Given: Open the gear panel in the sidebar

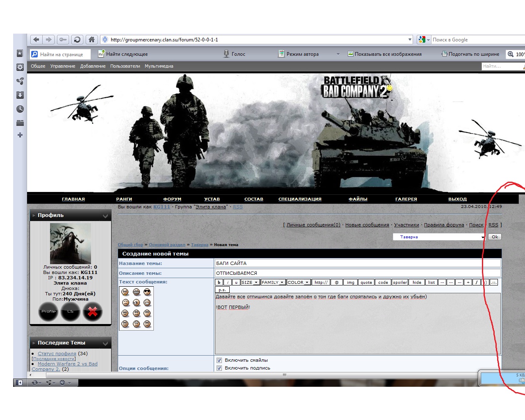Looking at the screenshot, I should [x=20, y=67].
